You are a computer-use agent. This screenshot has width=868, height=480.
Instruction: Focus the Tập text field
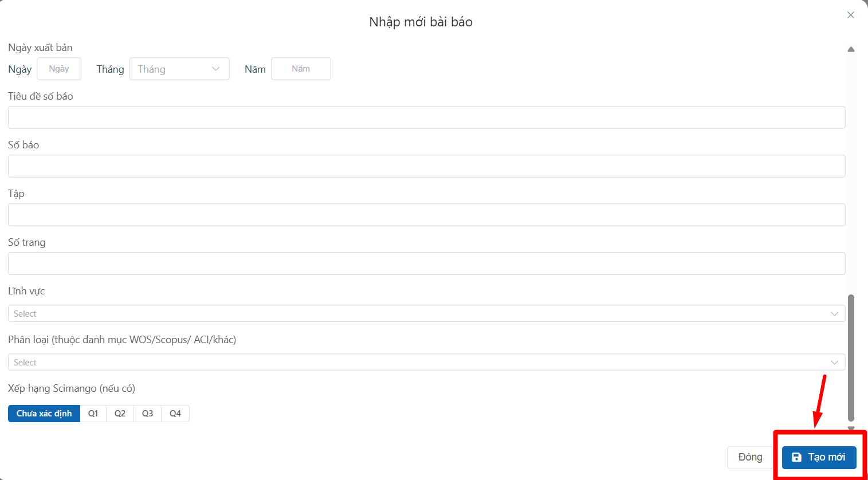pyautogui.click(x=426, y=215)
